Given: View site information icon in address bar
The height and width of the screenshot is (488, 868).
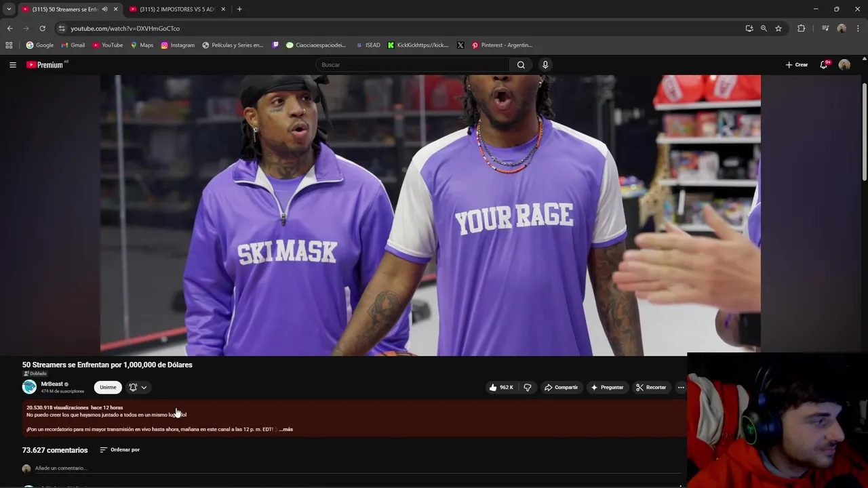Looking at the screenshot, I should [62, 28].
